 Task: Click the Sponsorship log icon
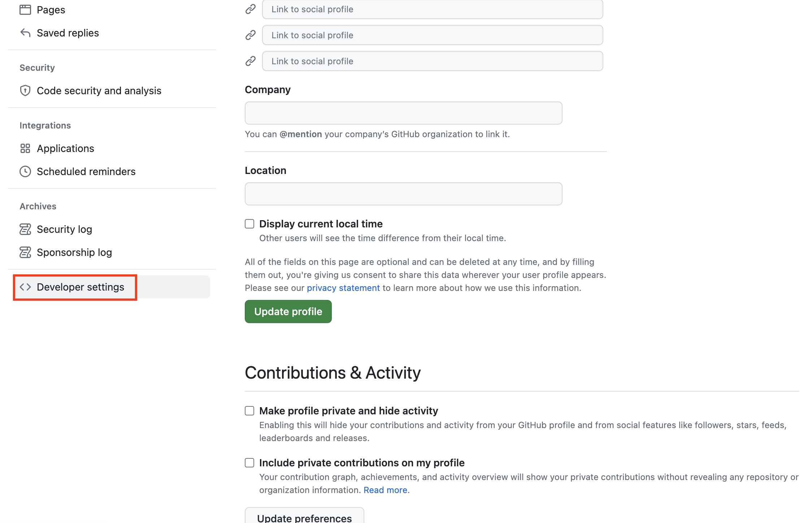coord(25,252)
